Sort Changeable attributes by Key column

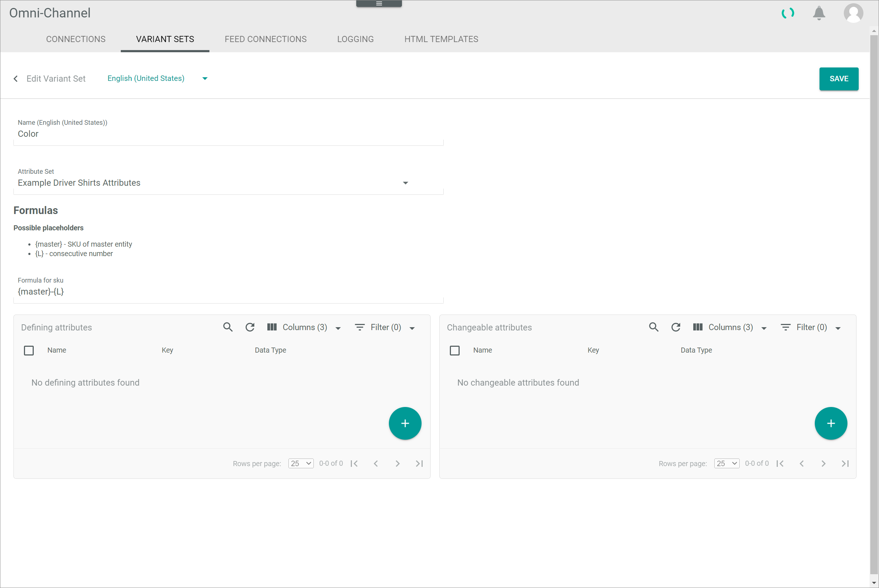coord(593,350)
